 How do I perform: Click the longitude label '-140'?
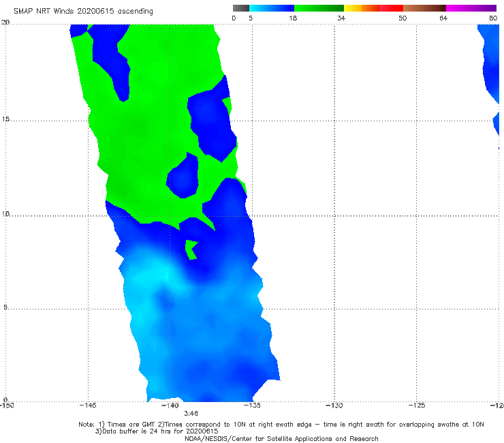tap(170, 406)
